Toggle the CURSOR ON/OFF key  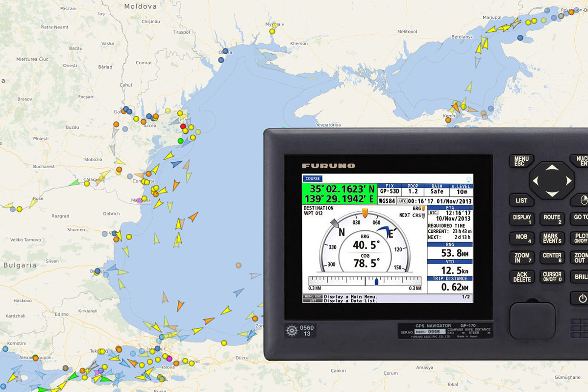pos(552,277)
